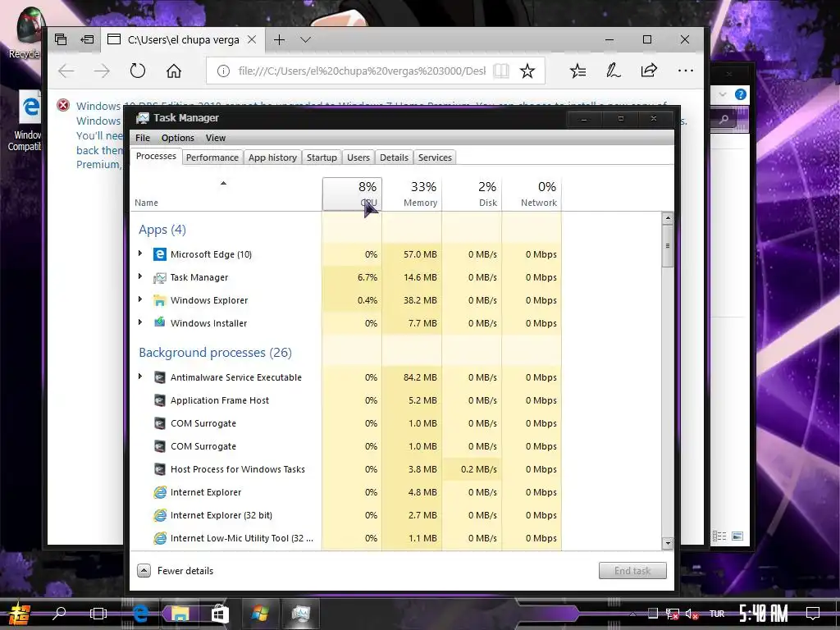
Task: Click the Background processes (26) header
Action: (x=216, y=353)
